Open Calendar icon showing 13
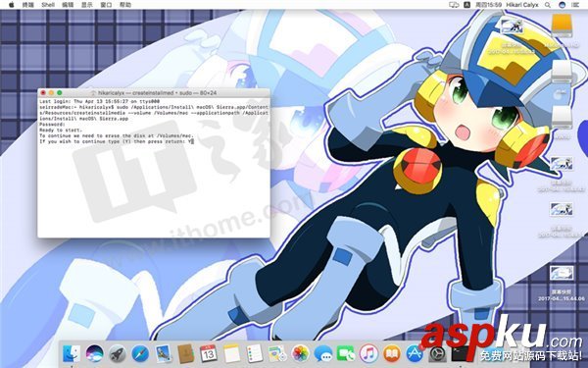Screen dimensions: 588x368 209,353
